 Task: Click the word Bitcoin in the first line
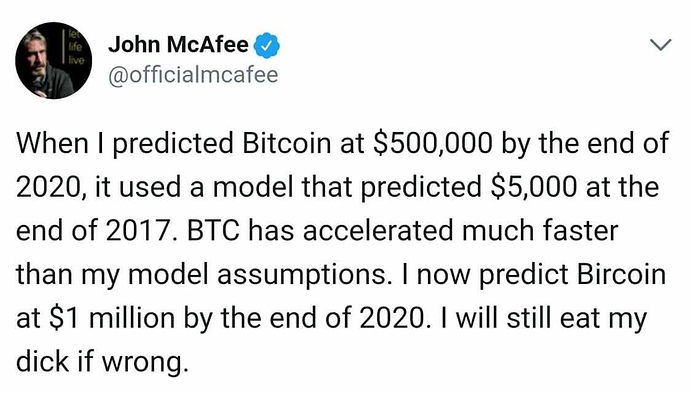point(286,143)
